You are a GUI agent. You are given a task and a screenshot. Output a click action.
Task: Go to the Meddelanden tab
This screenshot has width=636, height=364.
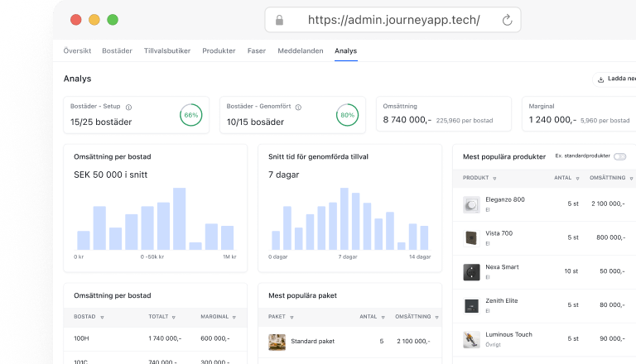pyautogui.click(x=301, y=51)
